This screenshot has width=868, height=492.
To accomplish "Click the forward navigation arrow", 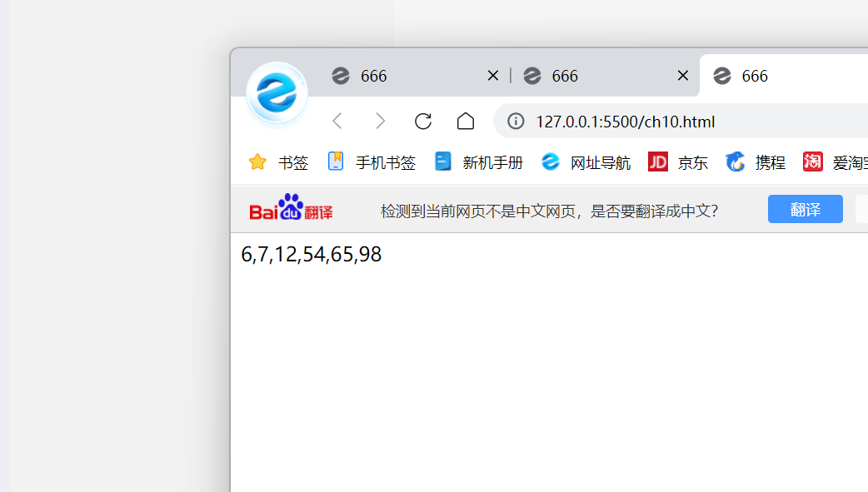I will click(380, 121).
